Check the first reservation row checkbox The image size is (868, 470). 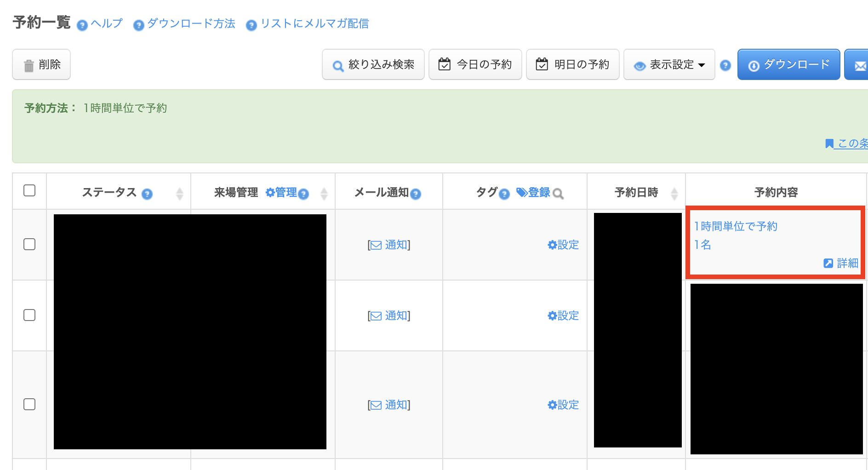[29, 244]
